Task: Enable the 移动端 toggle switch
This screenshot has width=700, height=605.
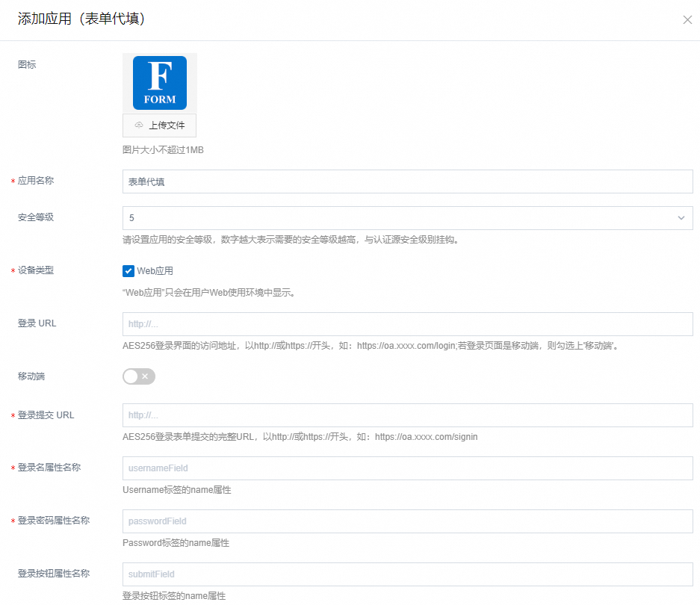Action: coord(139,376)
